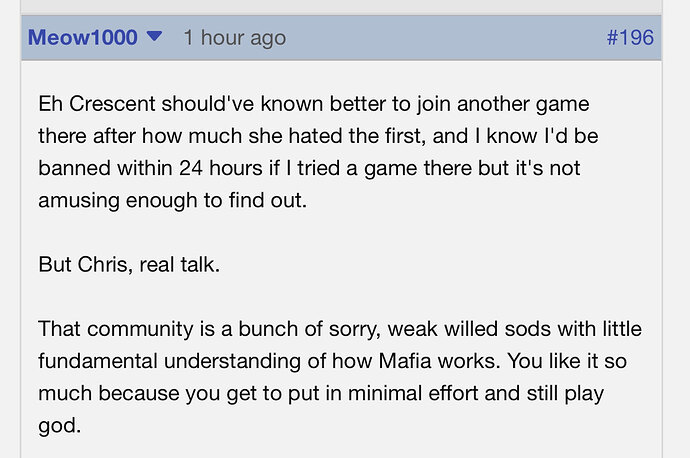
Task: Click the line "But Chris, real talk."
Action: pos(129,265)
